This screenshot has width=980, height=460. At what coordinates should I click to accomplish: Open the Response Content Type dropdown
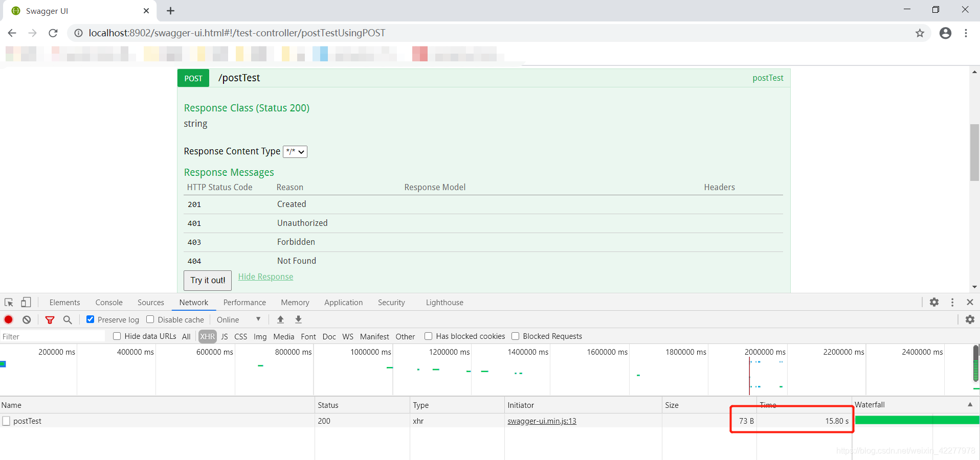295,152
